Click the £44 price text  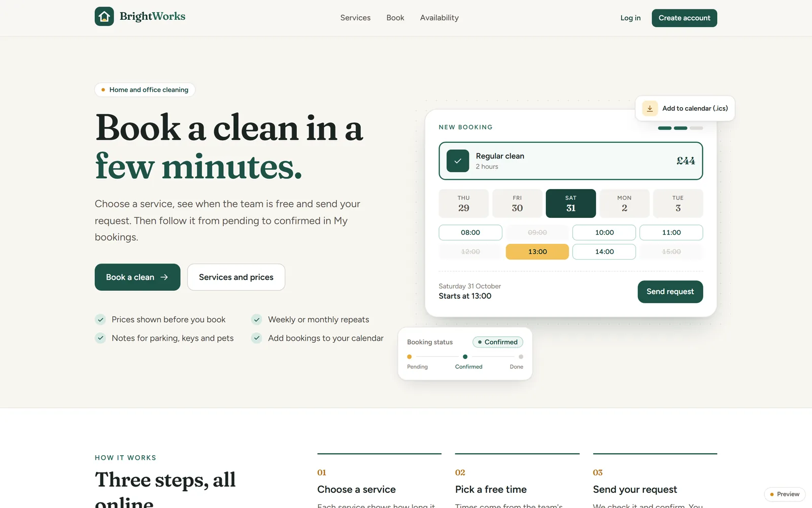(x=686, y=161)
